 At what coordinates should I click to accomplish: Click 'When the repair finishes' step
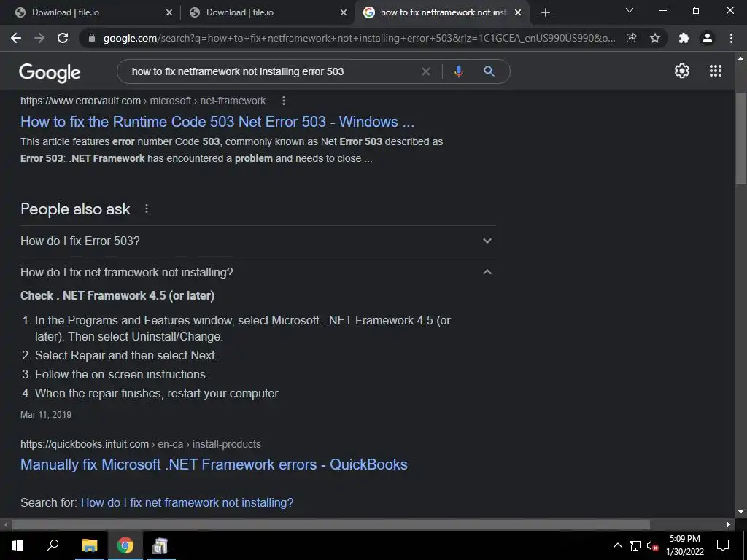(x=158, y=393)
